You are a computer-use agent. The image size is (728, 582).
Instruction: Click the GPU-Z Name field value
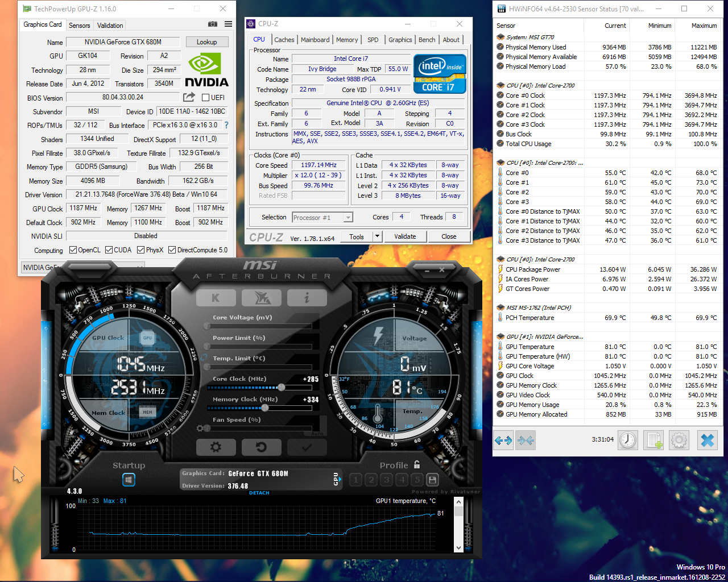click(123, 42)
